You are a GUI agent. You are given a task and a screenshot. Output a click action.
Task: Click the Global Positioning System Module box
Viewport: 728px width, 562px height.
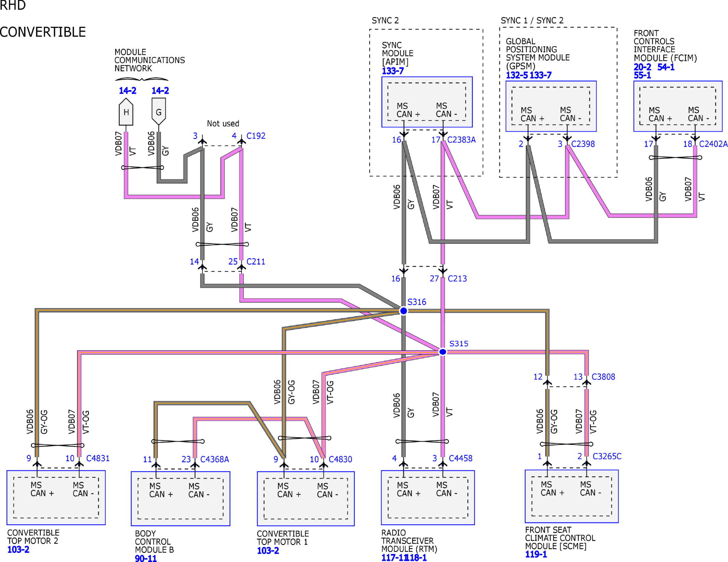coord(551,106)
